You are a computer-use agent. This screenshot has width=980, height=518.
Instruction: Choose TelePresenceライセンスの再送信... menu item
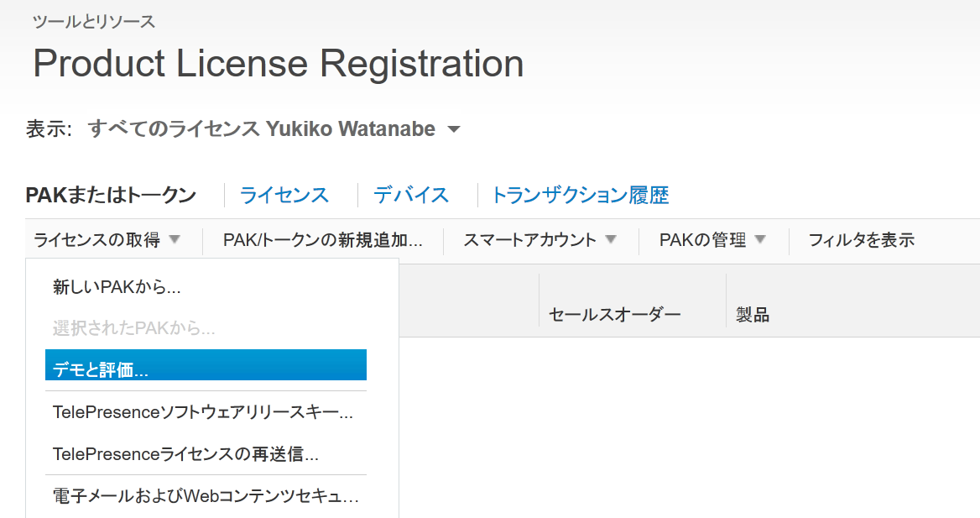pyautogui.click(x=185, y=454)
